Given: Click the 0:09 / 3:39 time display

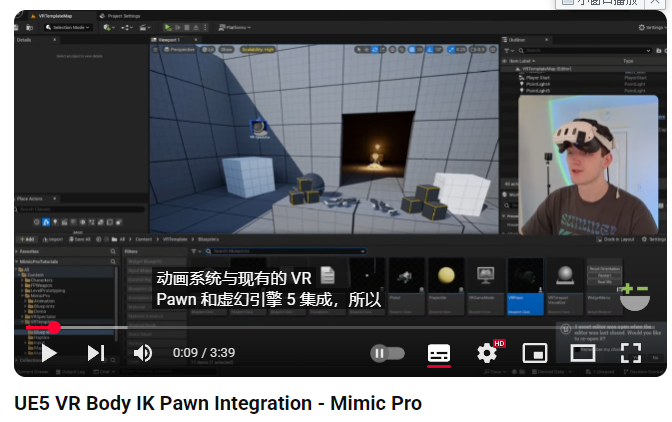Looking at the screenshot, I should 204,353.
